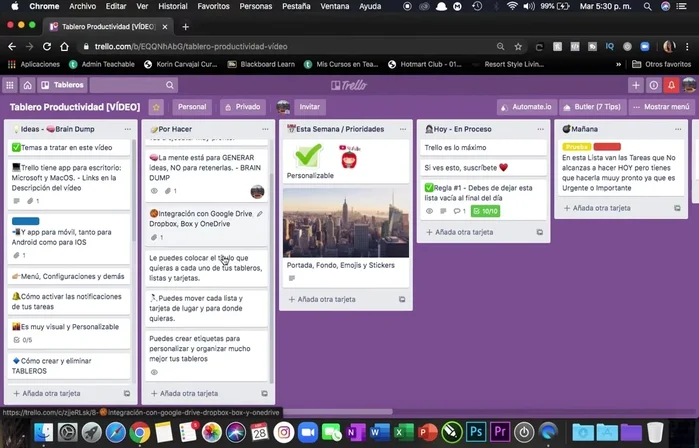Click member avatar on BRAIN DUMP card

(257, 192)
